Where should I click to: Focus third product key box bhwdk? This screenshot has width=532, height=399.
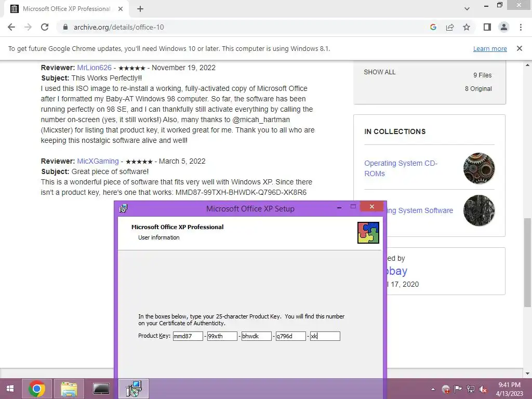click(257, 336)
